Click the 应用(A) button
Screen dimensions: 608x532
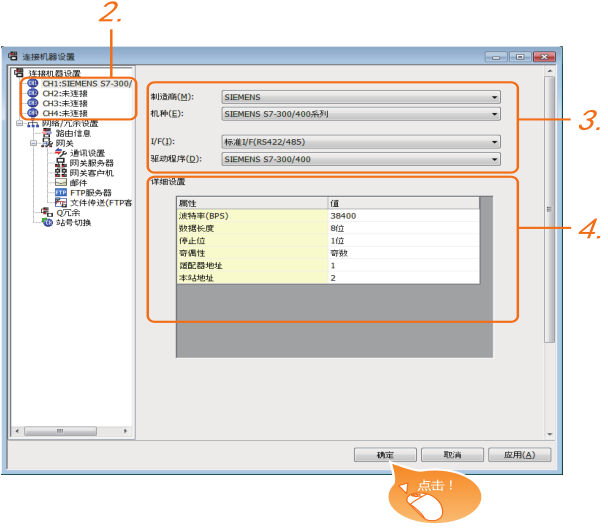[519, 455]
